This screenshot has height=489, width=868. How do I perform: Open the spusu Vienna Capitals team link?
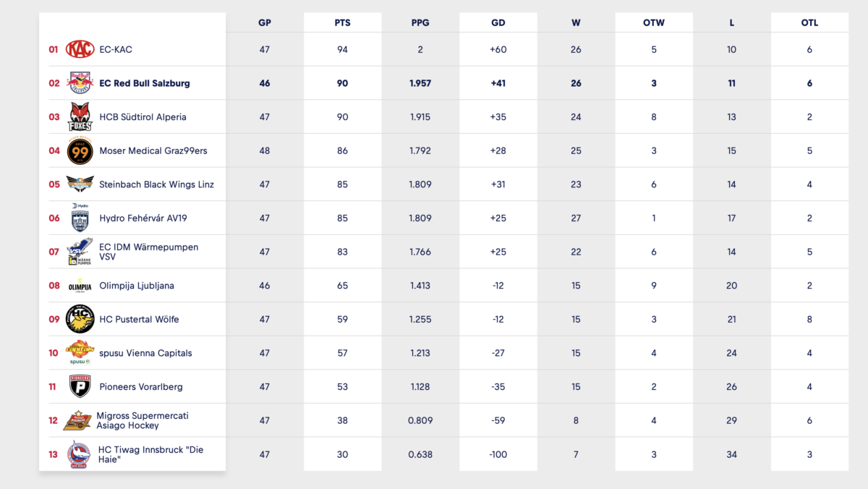coord(145,353)
